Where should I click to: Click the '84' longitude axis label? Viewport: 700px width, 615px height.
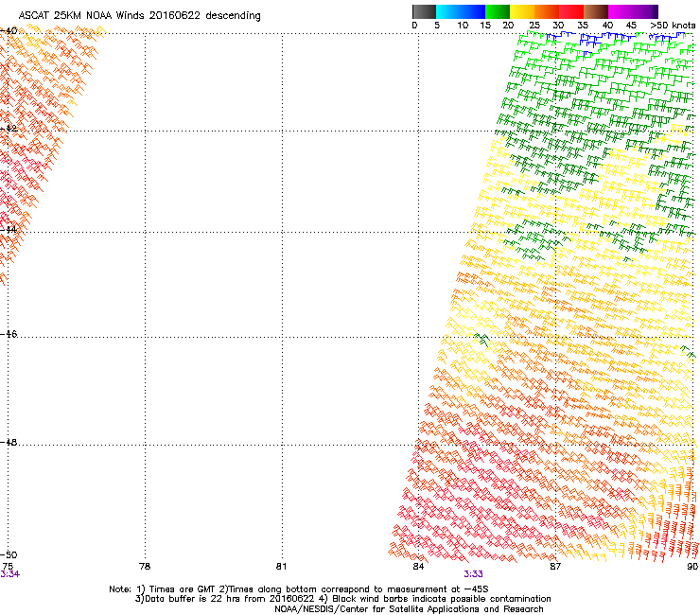(418, 567)
